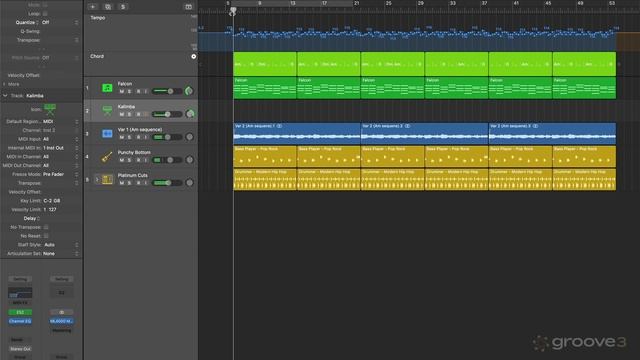Click the right channel strip Setting button
Image resolution: width=640 pixels, height=360 pixels.
point(62,279)
